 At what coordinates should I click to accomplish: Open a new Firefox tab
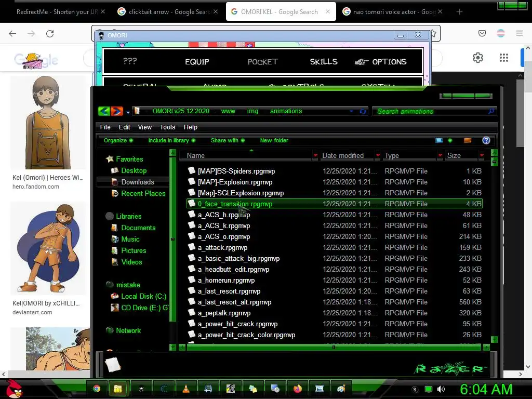point(459,12)
